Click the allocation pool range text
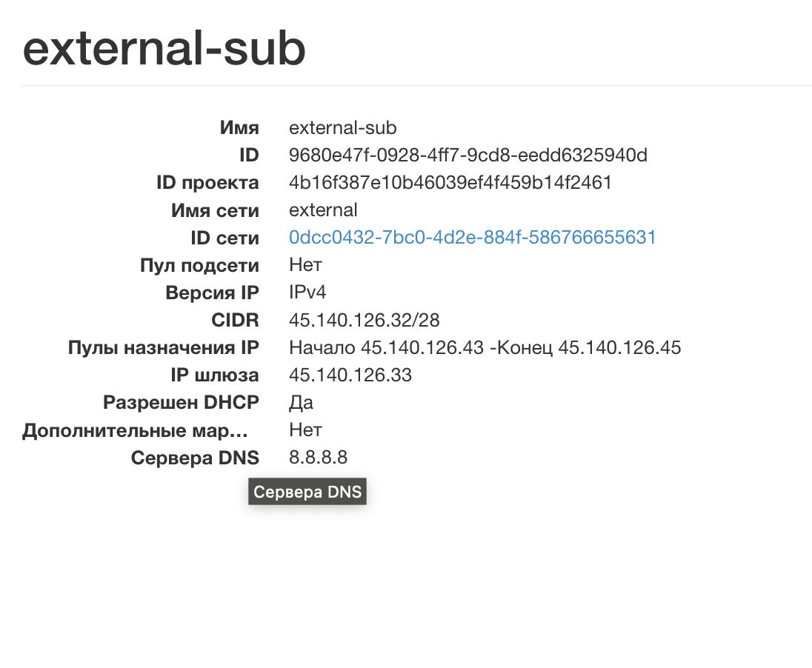This screenshot has height=668, width=812. click(485, 347)
